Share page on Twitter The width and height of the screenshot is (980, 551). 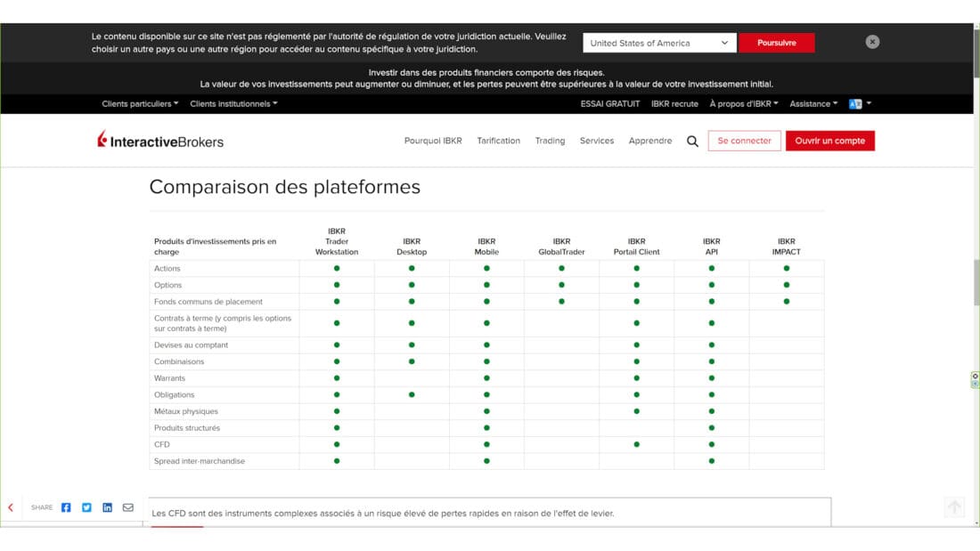(86, 507)
